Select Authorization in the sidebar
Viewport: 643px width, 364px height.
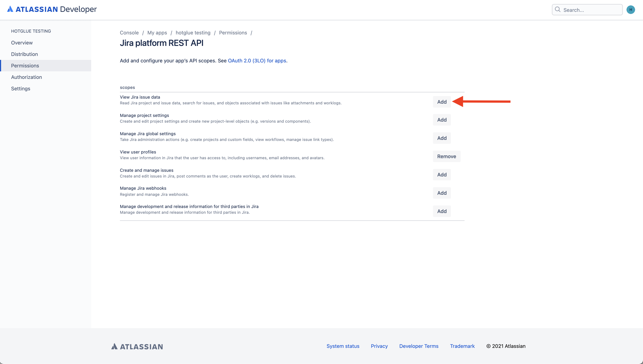point(26,77)
